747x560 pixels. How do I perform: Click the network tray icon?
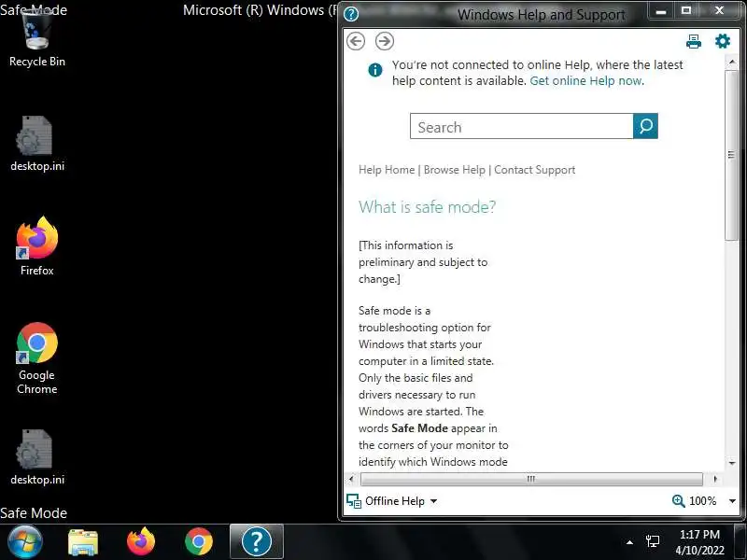[653, 541]
